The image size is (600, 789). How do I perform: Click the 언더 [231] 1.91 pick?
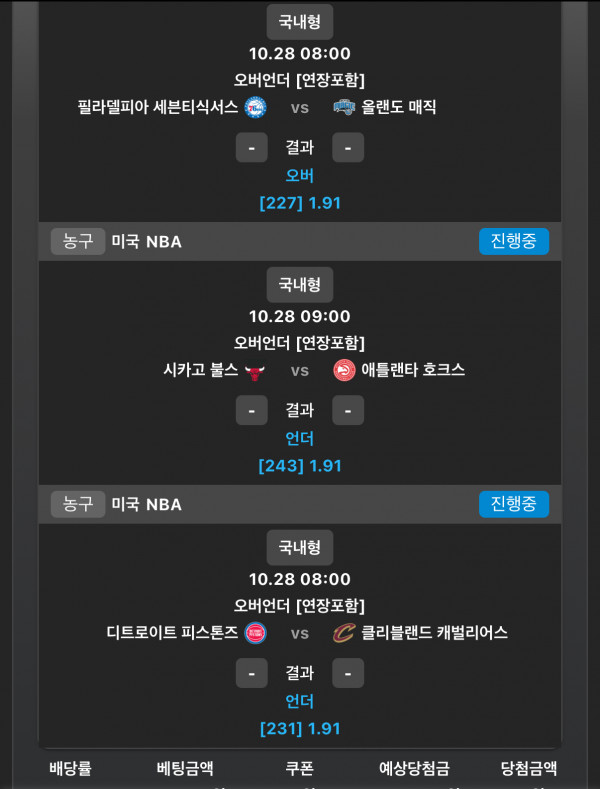[x=300, y=716]
